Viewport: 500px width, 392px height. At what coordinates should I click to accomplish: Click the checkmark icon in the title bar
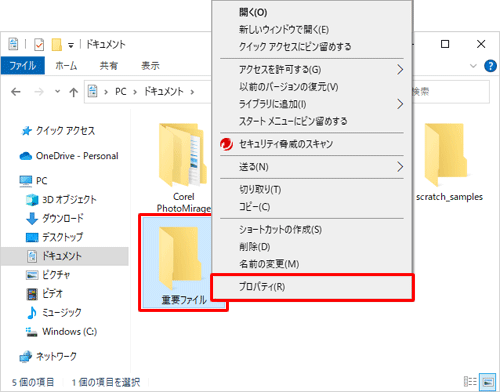39,44
